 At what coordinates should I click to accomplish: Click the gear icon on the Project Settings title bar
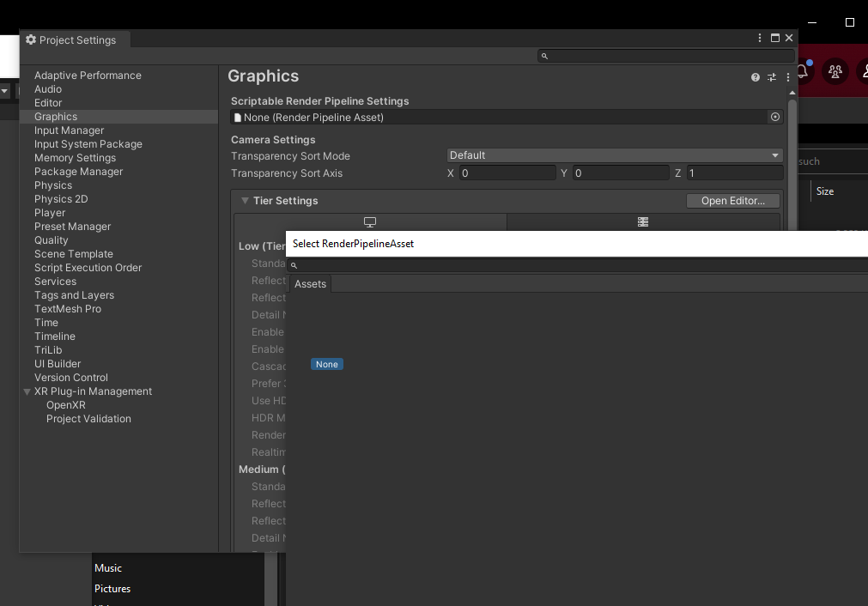pos(30,39)
